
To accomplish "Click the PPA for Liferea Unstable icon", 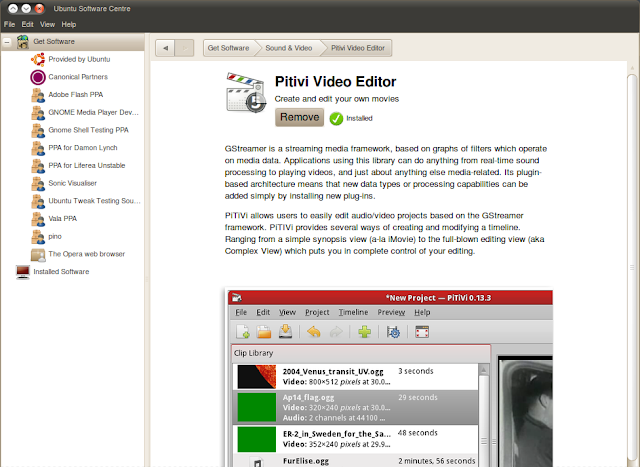I will point(38,166).
